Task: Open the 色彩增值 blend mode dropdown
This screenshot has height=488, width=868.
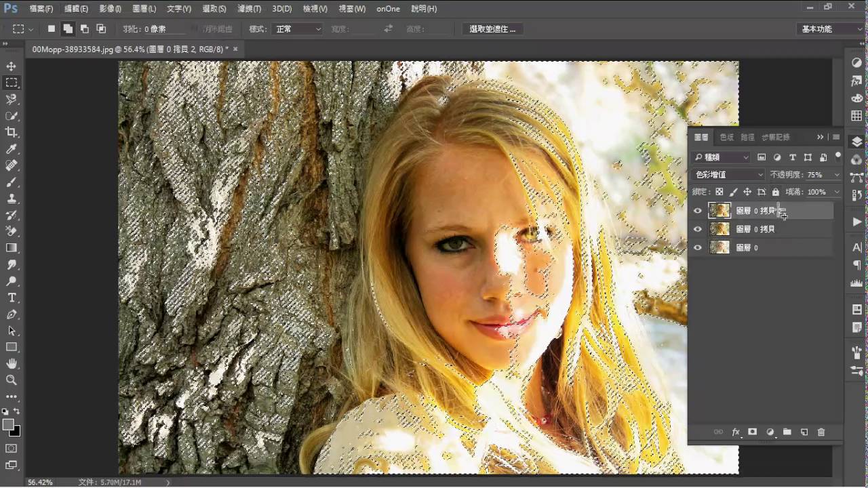Action: point(728,175)
